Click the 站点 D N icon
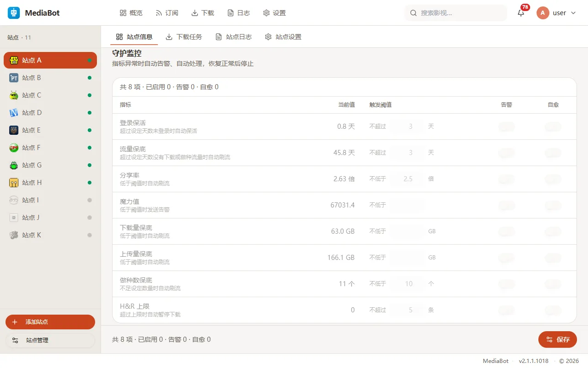Image resolution: width=588 pixels, height=368 pixels. [14, 113]
